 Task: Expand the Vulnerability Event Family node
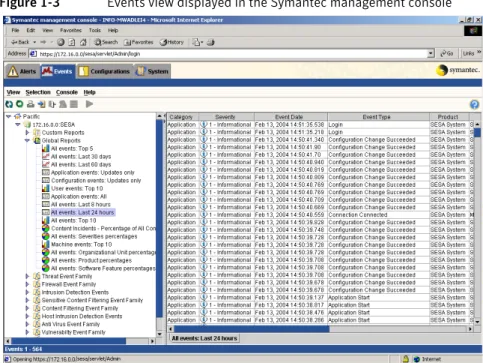(28, 332)
